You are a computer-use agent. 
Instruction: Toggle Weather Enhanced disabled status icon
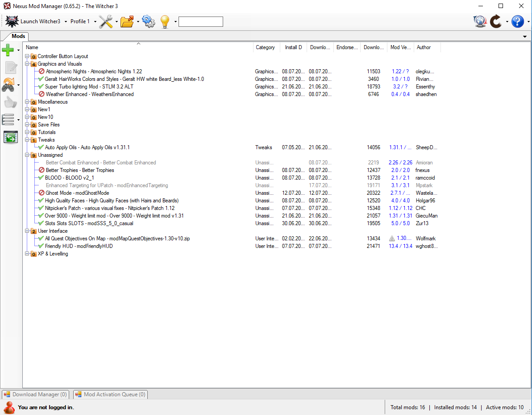42,94
